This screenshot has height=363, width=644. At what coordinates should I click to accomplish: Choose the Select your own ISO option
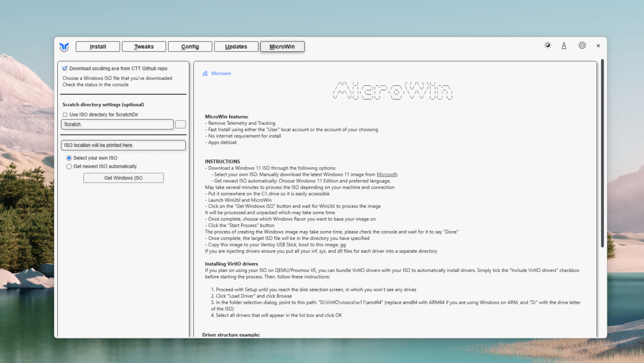pyautogui.click(x=69, y=158)
